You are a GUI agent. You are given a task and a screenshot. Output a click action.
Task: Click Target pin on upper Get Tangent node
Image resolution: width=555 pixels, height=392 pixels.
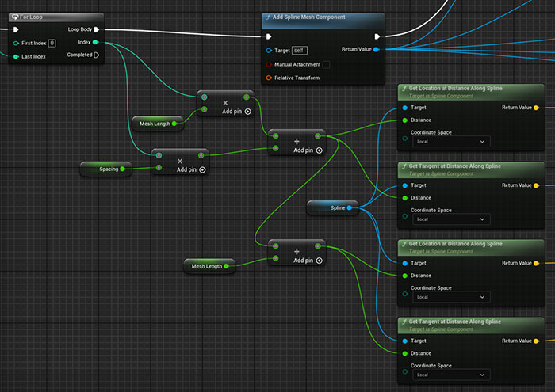tap(405, 185)
